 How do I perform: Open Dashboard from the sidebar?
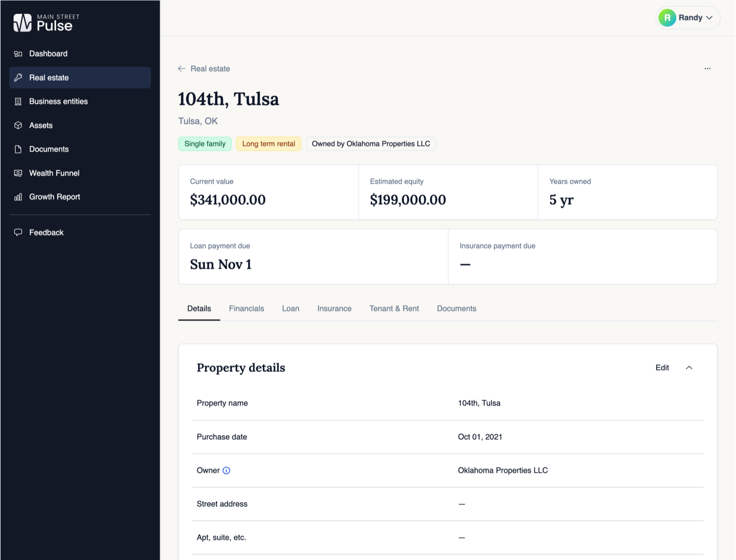(80, 54)
